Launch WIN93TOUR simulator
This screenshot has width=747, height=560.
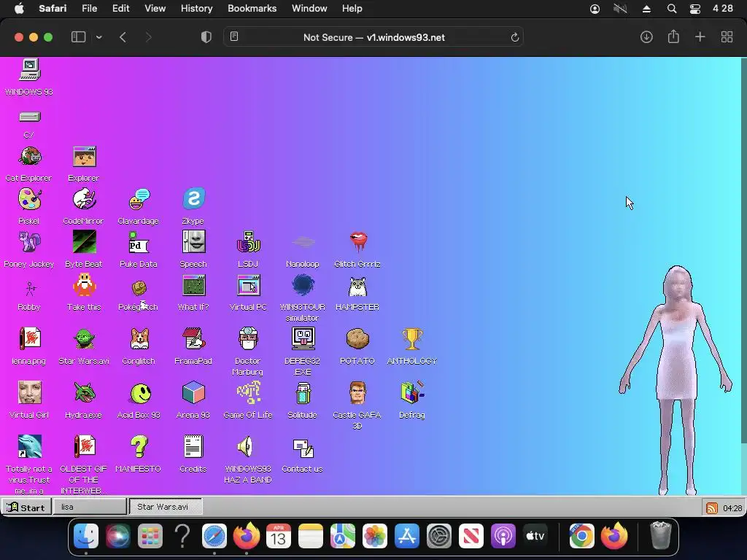[303, 286]
